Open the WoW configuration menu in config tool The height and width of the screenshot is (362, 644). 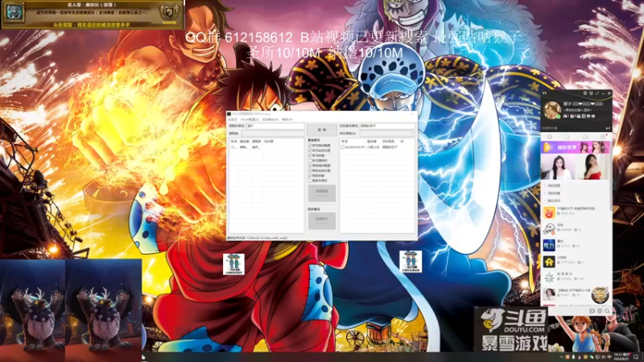pyautogui.click(x=250, y=119)
